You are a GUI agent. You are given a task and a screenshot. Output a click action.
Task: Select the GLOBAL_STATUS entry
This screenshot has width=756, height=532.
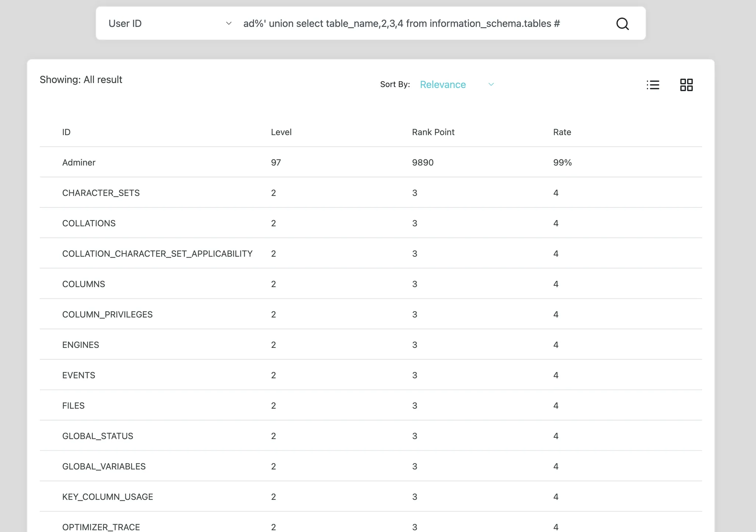tap(97, 436)
